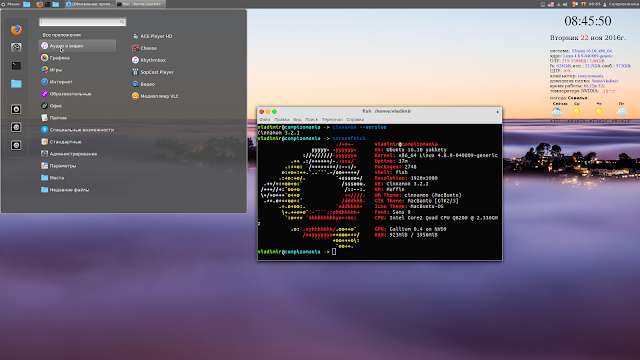Image resolution: width=640 pixels, height=360 pixels.
Task: Launch the terminal from the favorites sidebar
Action: coord(16,65)
